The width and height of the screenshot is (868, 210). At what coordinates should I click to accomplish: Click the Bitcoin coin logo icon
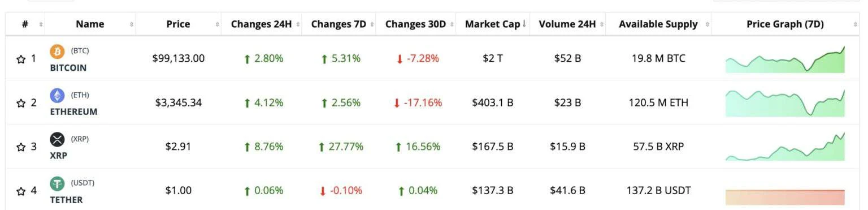pos(58,52)
